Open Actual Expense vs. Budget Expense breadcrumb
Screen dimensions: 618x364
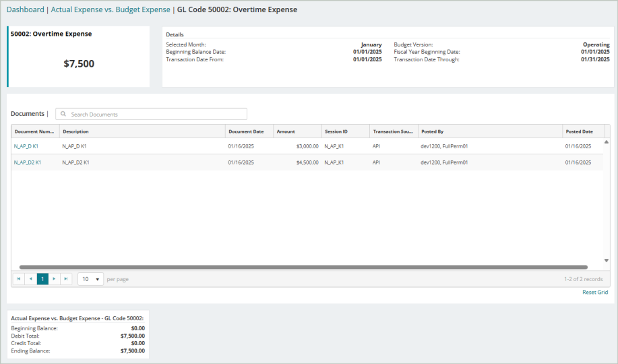tap(111, 9)
